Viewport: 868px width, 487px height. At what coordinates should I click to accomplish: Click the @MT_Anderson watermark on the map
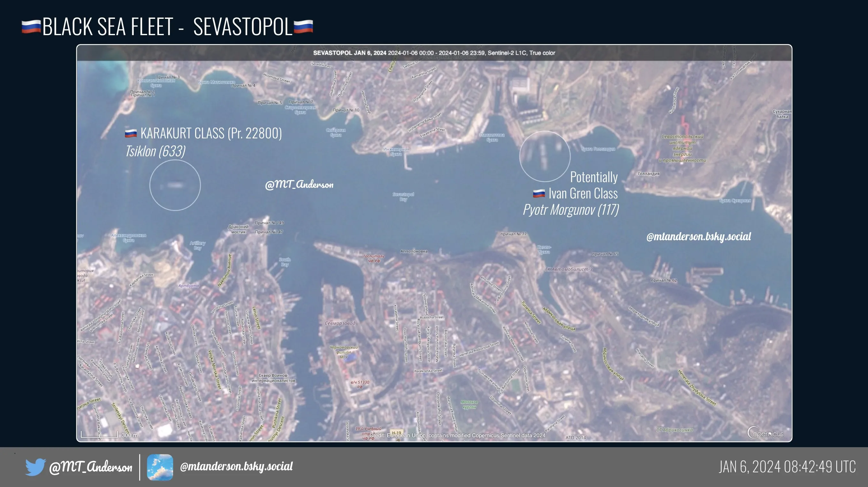299,184
